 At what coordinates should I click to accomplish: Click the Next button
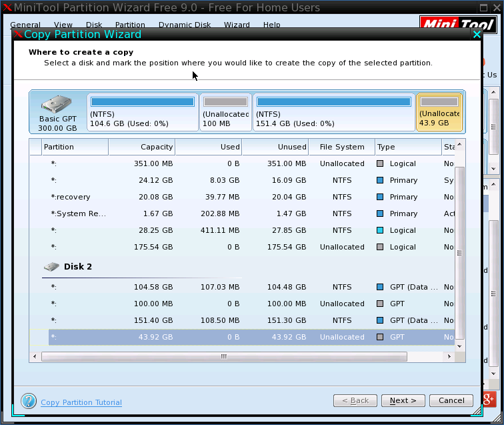[x=403, y=400]
